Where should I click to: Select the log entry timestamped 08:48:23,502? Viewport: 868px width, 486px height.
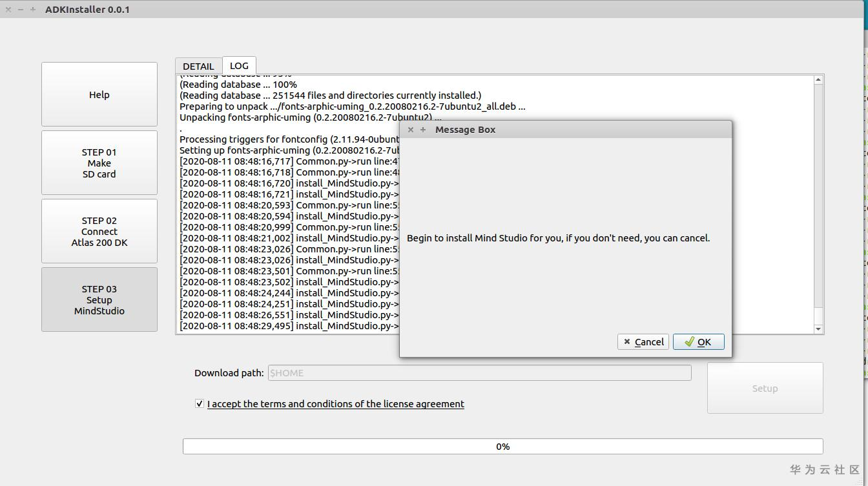(x=289, y=282)
